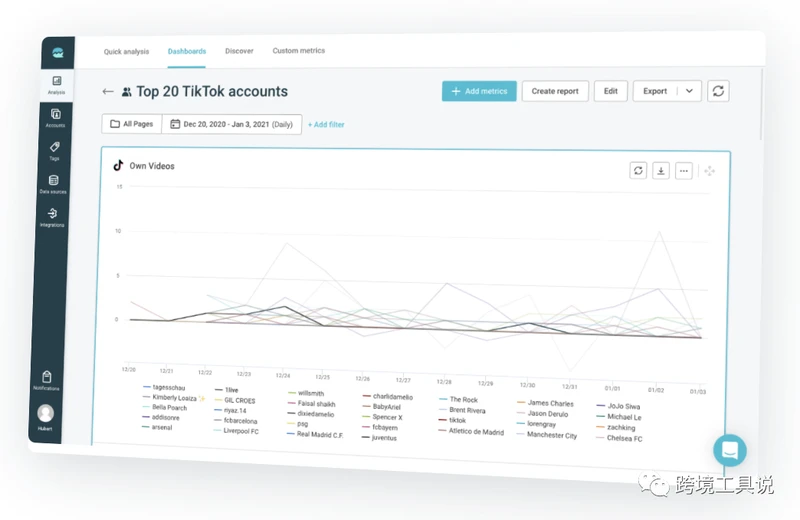Click the TikTok icon beside Own Videos
800x520 pixels.
(x=118, y=165)
